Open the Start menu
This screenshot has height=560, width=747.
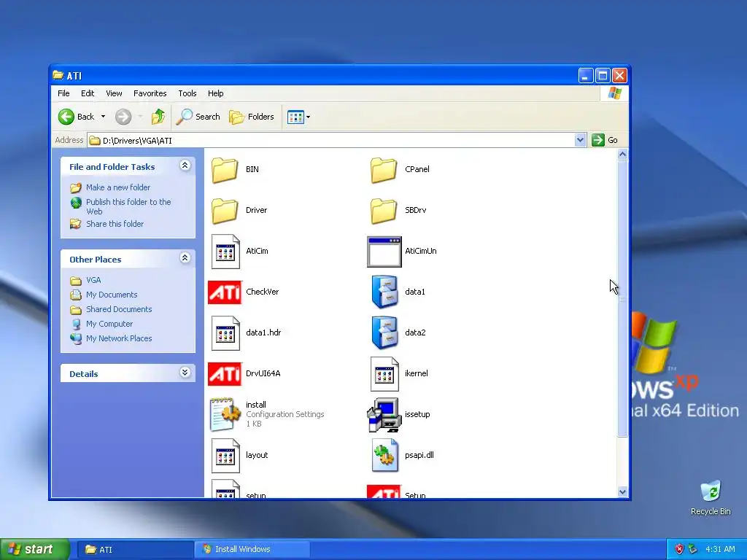tap(34, 550)
